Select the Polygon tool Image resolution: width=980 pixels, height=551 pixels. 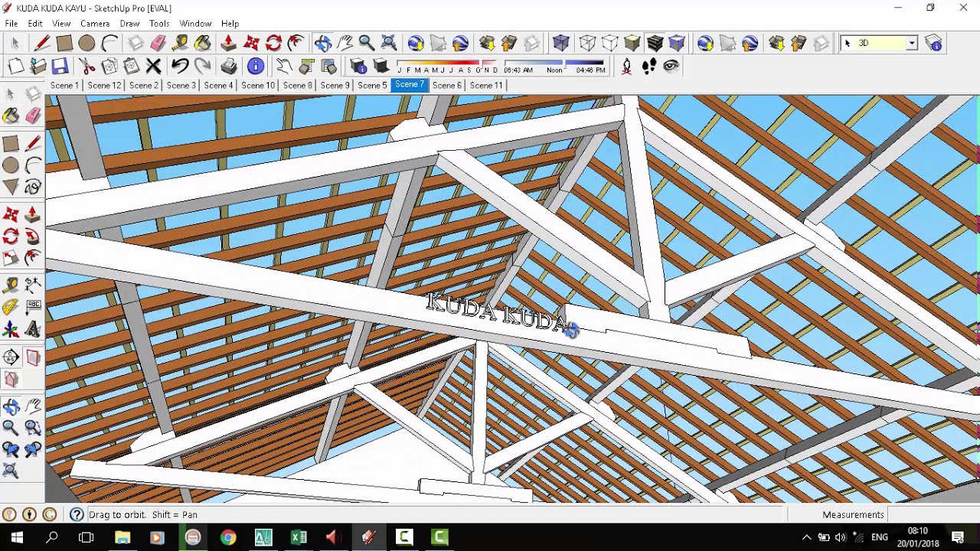click(x=11, y=186)
